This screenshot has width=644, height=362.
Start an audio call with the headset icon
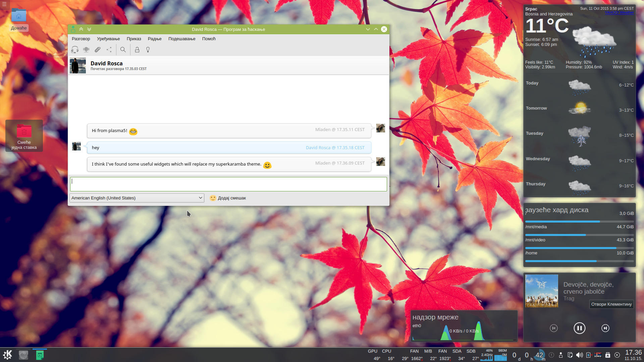click(x=75, y=50)
